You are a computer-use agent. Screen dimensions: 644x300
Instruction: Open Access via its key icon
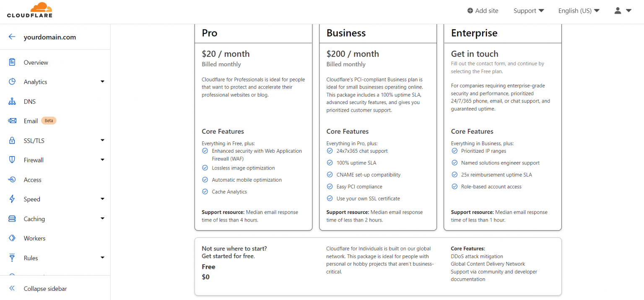pyautogui.click(x=12, y=180)
